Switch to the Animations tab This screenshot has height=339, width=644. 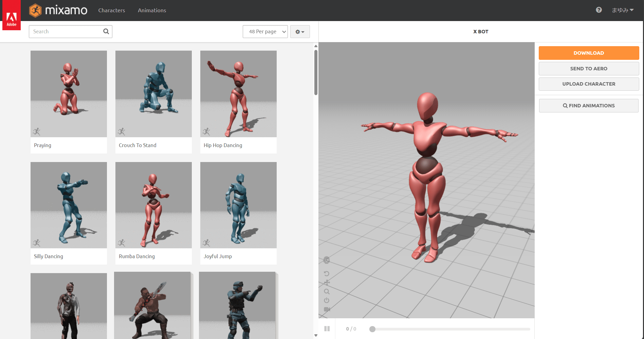coord(152,11)
